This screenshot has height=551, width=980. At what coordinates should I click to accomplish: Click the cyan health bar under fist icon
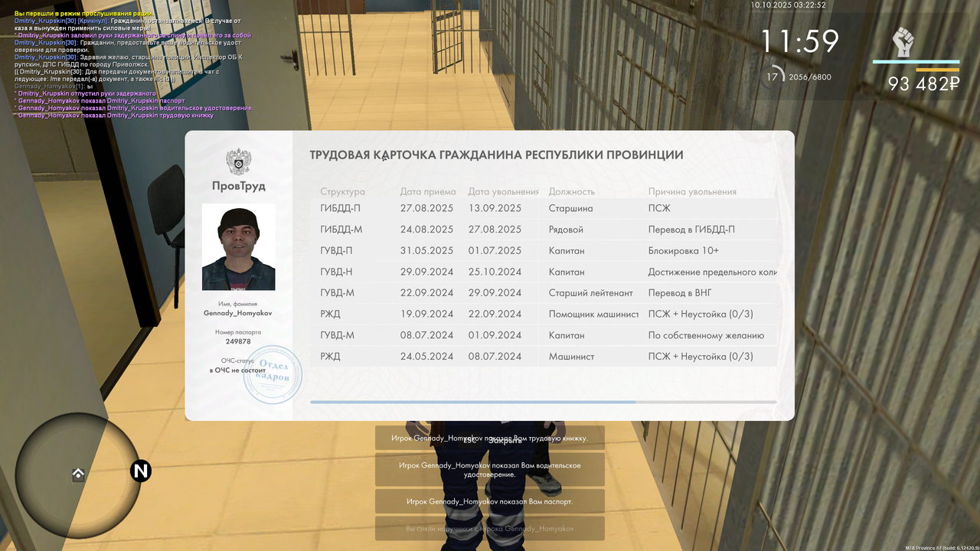tap(916, 62)
